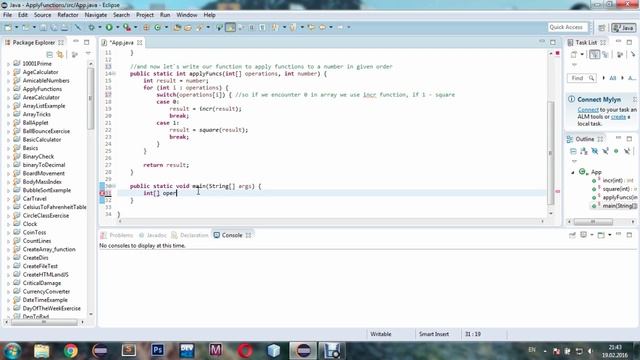Open the Run icon's dropdown arrow
Viewport: 640px width, 360px height.
(117, 27)
